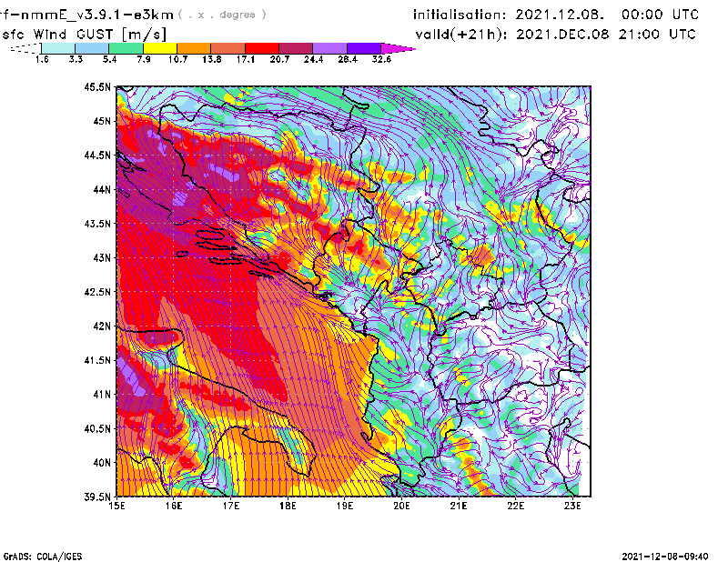
Task: Click the light purple legend swatch after 24.4
Action: tap(329, 48)
